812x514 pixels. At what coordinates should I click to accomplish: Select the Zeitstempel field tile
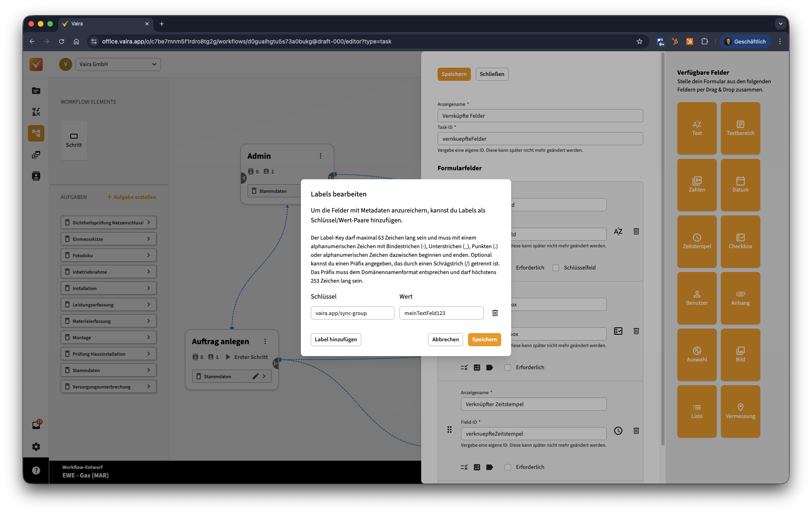click(697, 242)
